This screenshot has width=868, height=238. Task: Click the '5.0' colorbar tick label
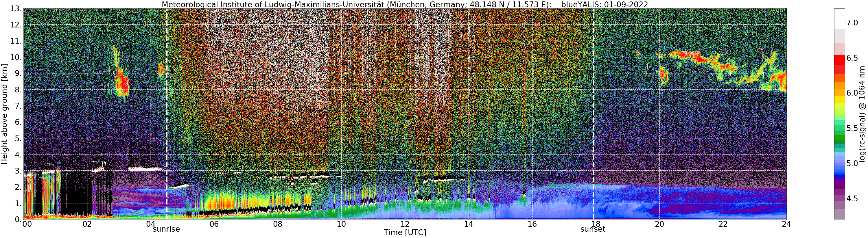pos(852,163)
